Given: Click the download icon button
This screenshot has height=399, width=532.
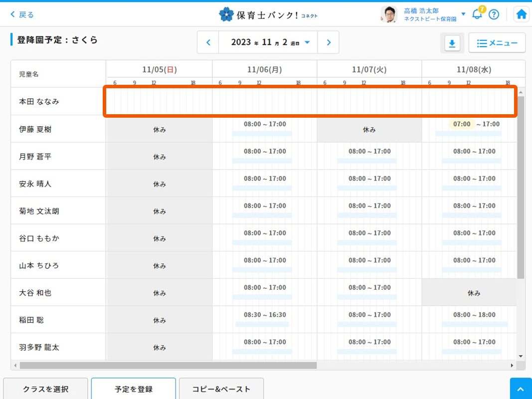Looking at the screenshot, I should (452, 43).
